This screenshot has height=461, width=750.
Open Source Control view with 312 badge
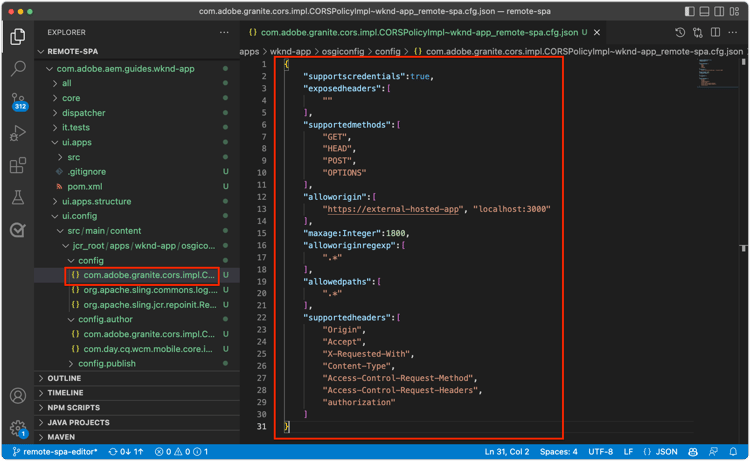(18, 102)
